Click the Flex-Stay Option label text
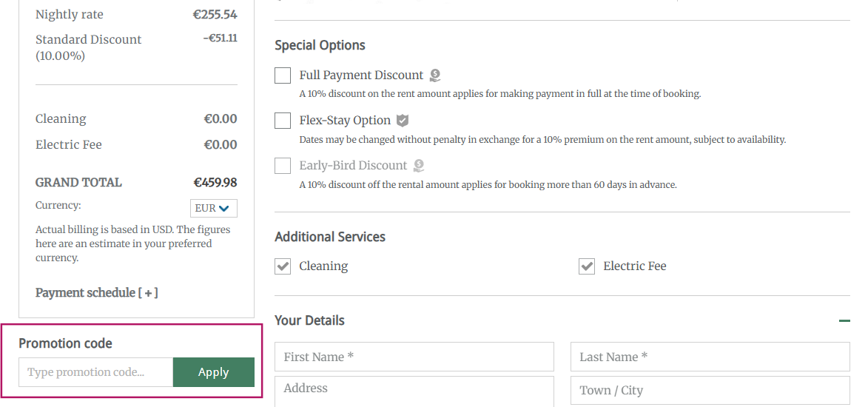868x407 pixels. (345, 120)
